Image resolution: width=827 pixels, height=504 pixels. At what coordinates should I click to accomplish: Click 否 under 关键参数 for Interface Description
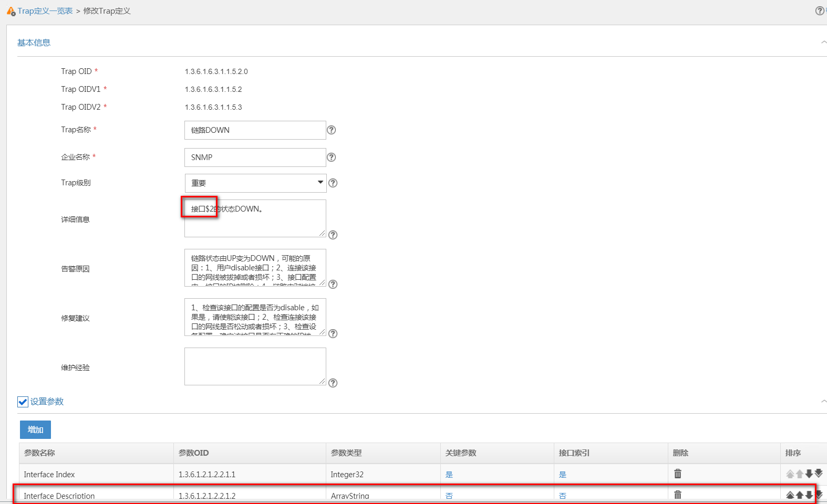tap(449, 496)
